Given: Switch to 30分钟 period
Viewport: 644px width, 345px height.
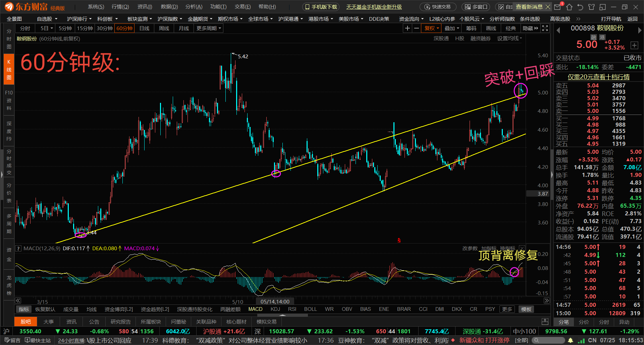Looking at the screenshot, I should [105, 28].
